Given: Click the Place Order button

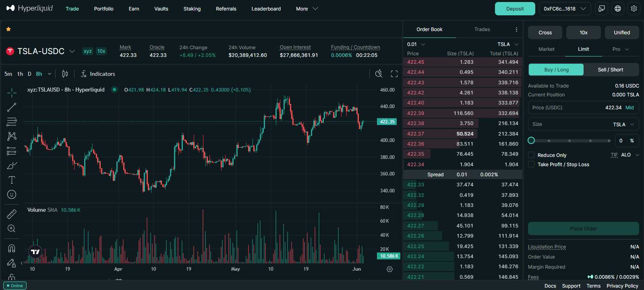Looking at the screenshot, I should [584, 229].
